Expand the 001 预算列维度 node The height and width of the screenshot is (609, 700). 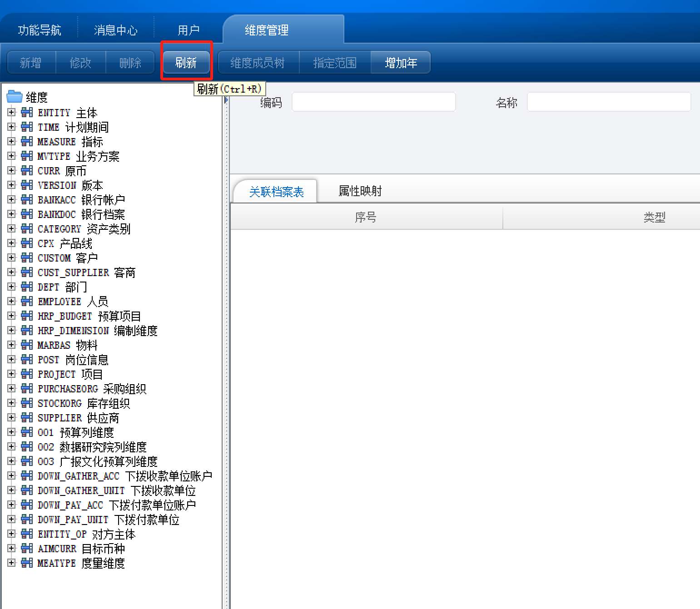click(11, 432)
